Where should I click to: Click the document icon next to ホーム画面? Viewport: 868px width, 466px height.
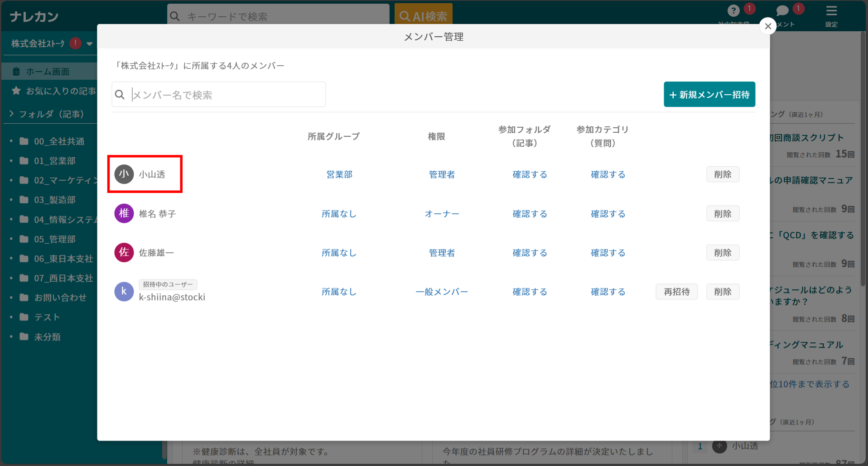click(16, 71)
